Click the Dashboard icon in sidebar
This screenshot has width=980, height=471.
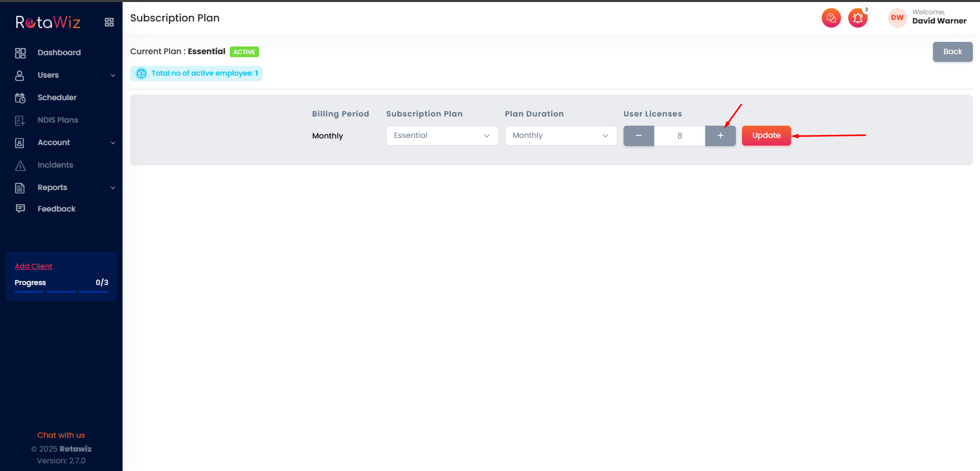coord(20,53)
